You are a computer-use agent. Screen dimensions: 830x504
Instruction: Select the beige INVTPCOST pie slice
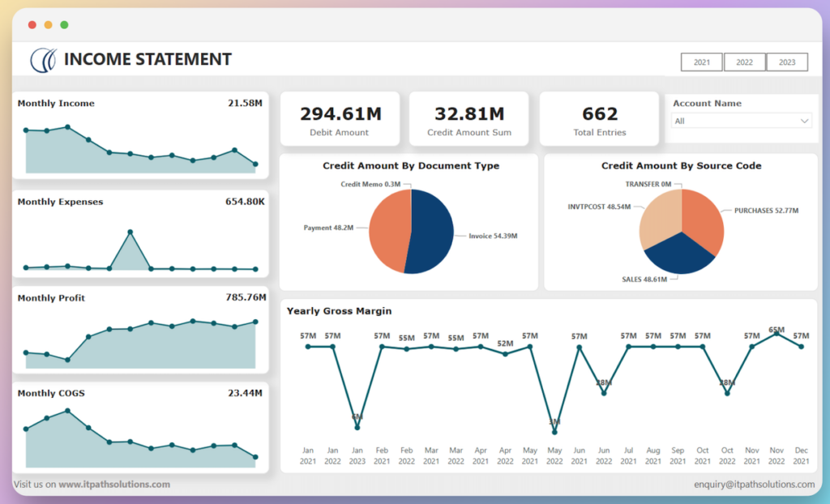[657, 219]
